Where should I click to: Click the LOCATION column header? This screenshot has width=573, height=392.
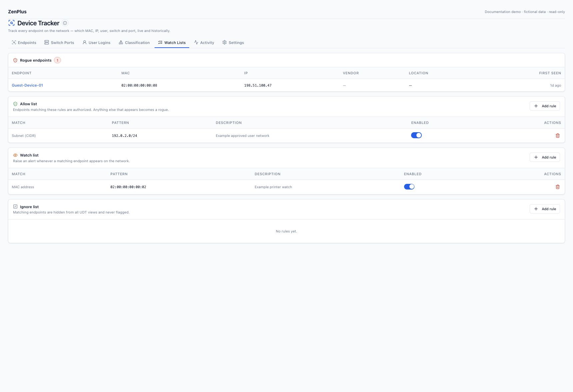tap(418, 73)
